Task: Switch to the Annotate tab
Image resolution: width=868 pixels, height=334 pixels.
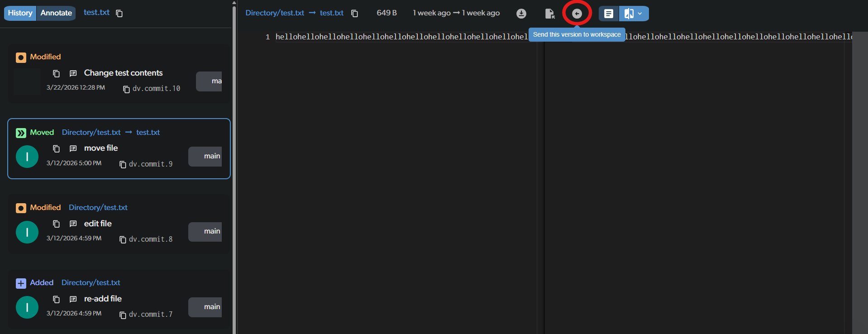Action: tap(56, 13)
